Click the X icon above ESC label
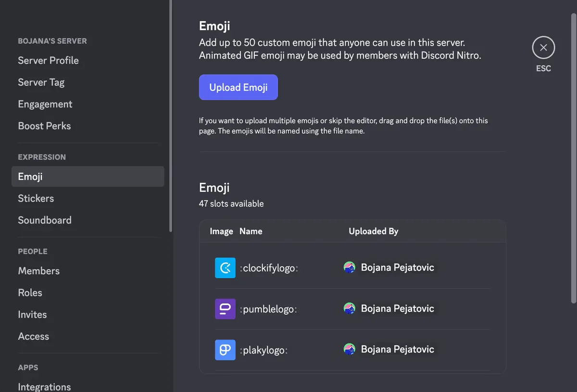The image size is (577, 392). point(543,47)
